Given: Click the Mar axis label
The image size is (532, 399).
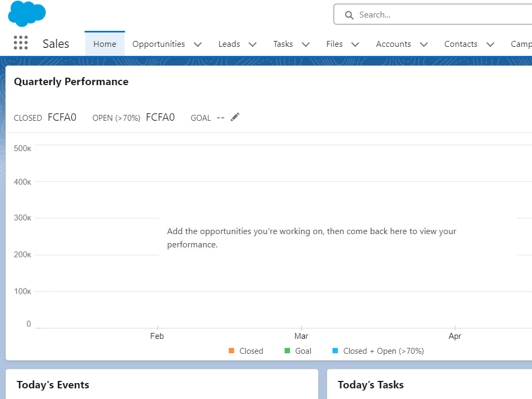Looking at the screenshot, I should click(301, 336).
